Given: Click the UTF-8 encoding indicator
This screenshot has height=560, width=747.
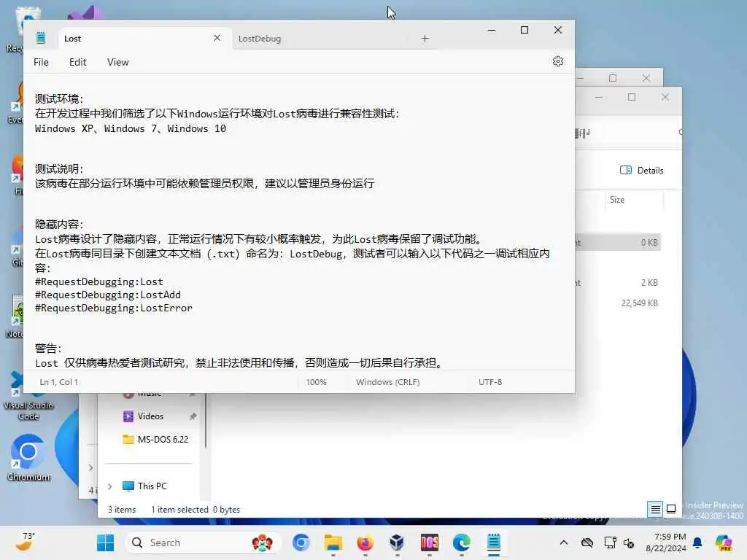Looking at the screenshot, I should click(x=490, y=382).
